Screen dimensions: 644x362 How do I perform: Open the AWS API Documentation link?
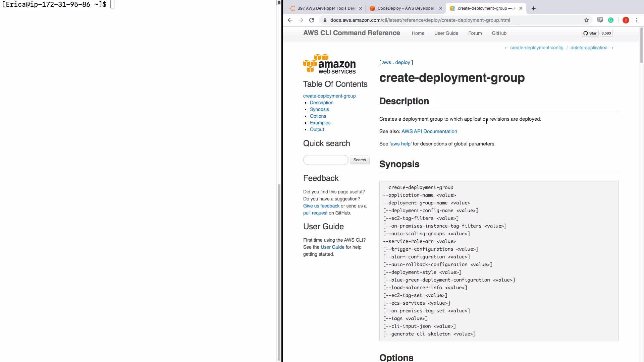tap(429, 131)
